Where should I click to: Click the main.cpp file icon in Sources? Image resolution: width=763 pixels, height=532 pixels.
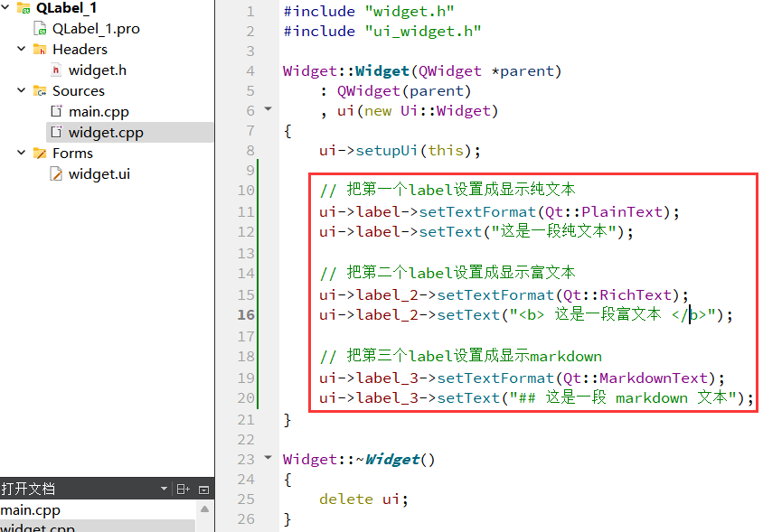56,111
